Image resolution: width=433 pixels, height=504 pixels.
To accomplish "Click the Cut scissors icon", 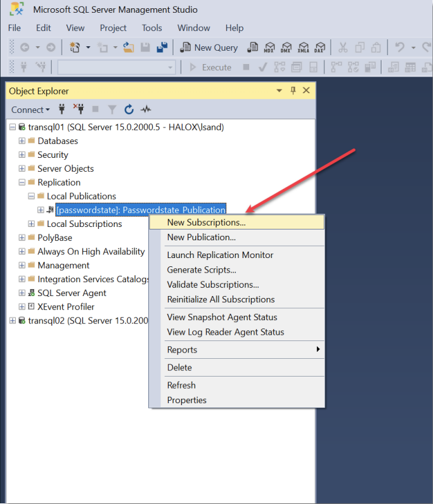I will [x=343, y=48].
